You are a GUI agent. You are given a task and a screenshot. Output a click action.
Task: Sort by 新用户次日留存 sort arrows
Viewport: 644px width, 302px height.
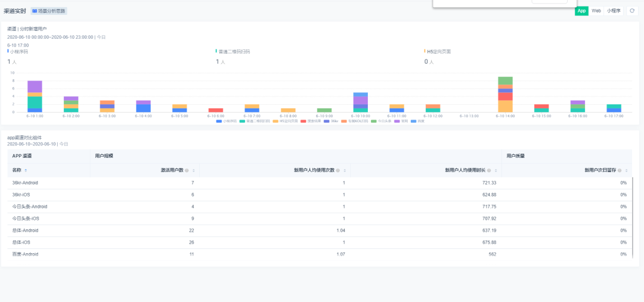pos(627,170)
